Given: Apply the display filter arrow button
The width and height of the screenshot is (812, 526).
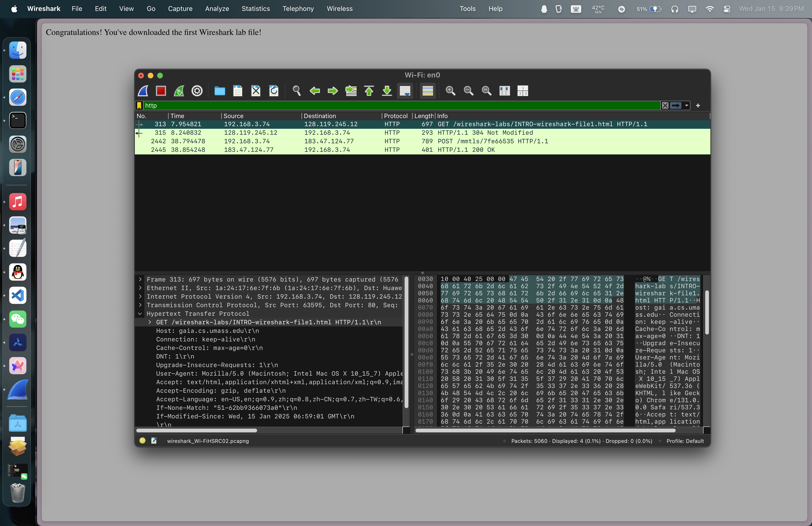Looking at the screenshot, I should (x=675, y=105).
